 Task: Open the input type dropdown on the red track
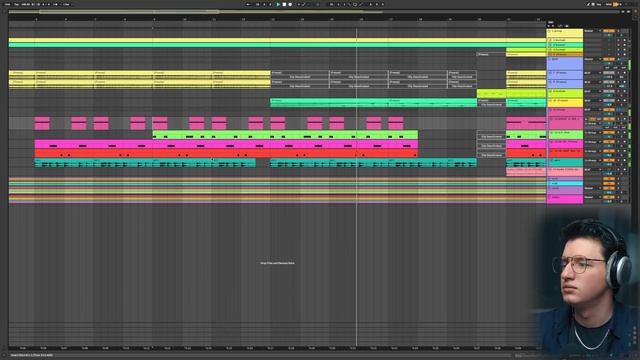point(593,151)
